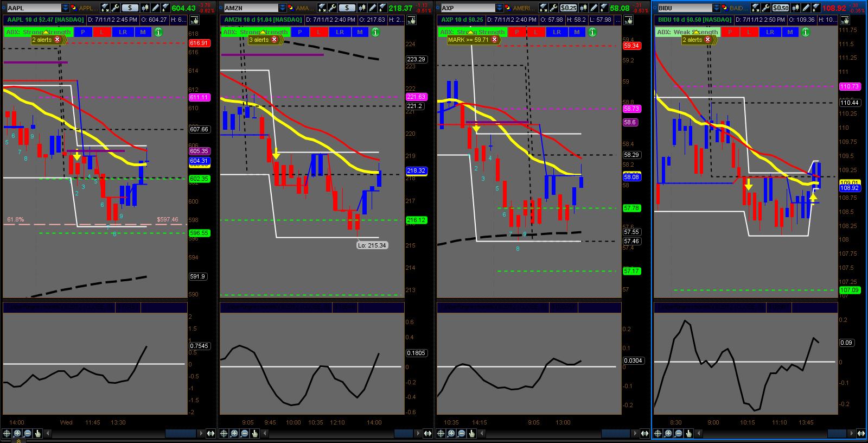868x443 pixels.
Task: Open the AAPL chart style candlestick icon
Action: click(x=144, y=8)
